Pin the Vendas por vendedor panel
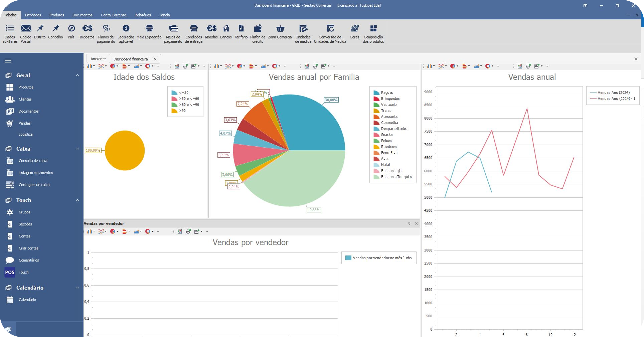644x337 pixels. 409,223
